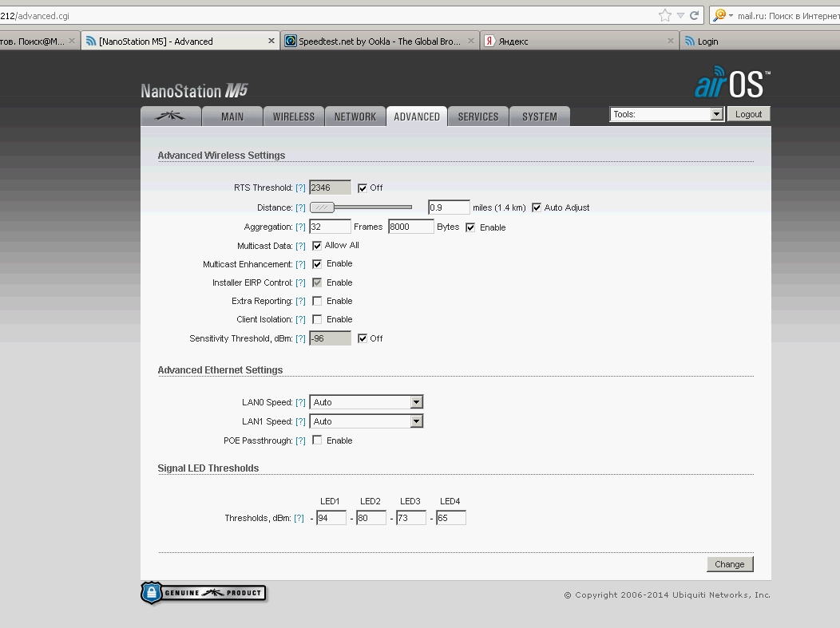Click the Login tab feed icon
This screenshot has width=840, height=628.
[689, 41]
